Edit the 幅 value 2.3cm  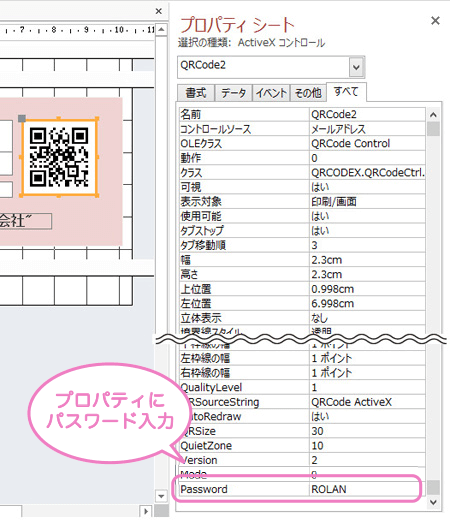pyautogui.click(x=367, y=260)
